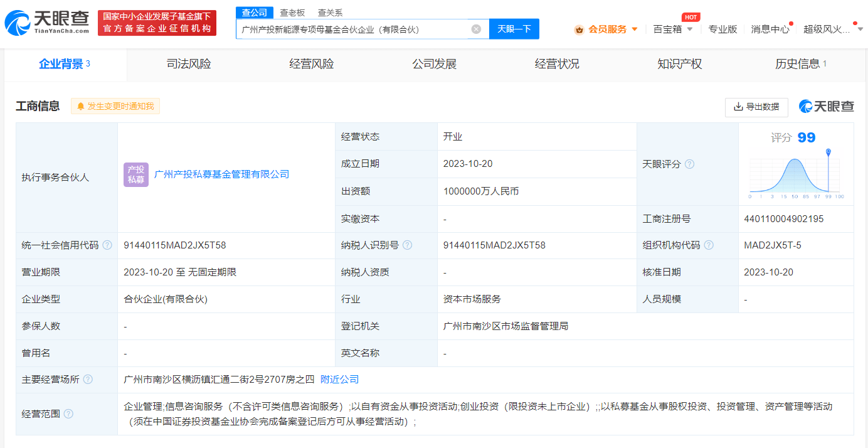Image resolution: width=868 pixels, height=448 pixels.
Task: Click help icon beside 组织机构代码
Action: tap(709, 245)
